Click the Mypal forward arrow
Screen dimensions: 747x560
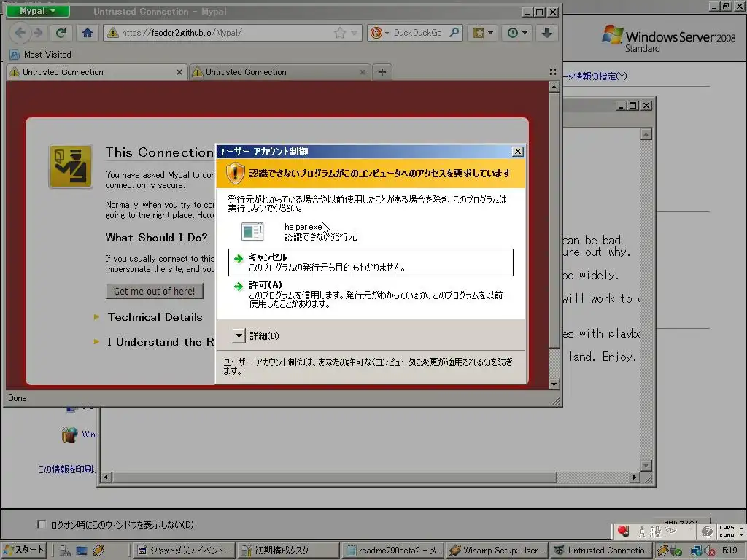coord(38,33)
